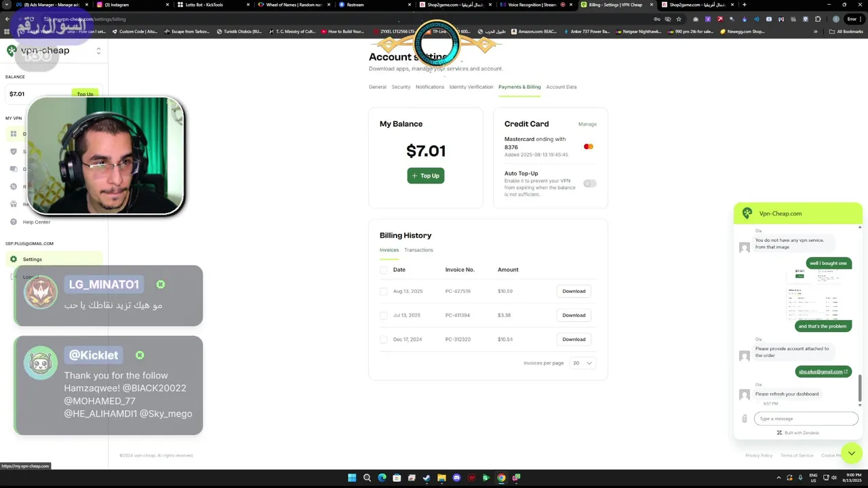The width and height of the screenshot is (868, 488).
Task: Open Privacy Policy footer link
Action: pos(759,455)
